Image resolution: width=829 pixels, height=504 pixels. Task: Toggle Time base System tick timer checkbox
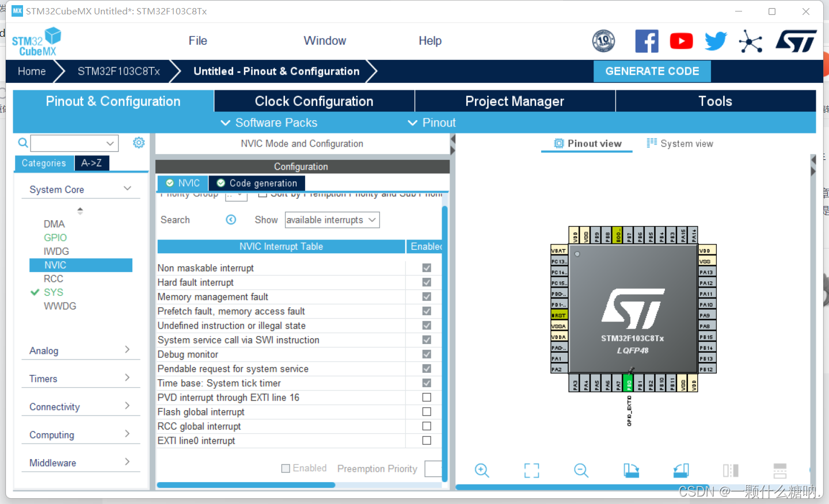pos(427,383)
